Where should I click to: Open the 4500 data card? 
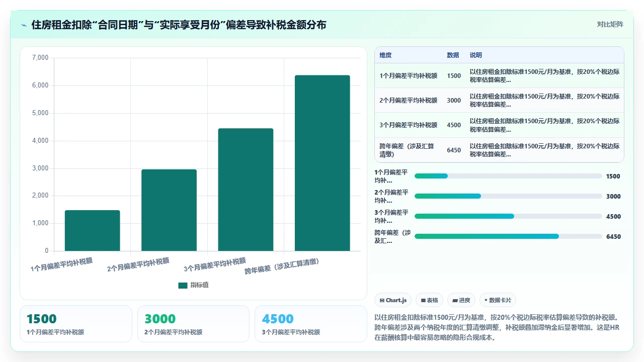click(x=311, y=324)
